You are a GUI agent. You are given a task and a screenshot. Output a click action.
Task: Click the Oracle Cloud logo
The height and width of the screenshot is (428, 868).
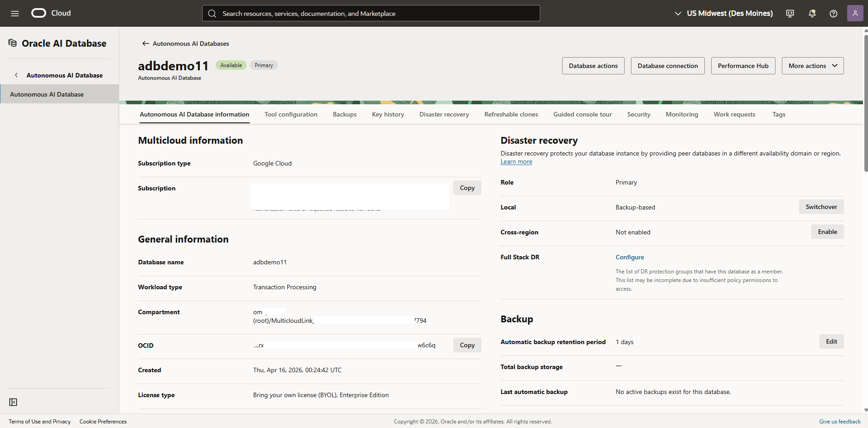point(51,13)
